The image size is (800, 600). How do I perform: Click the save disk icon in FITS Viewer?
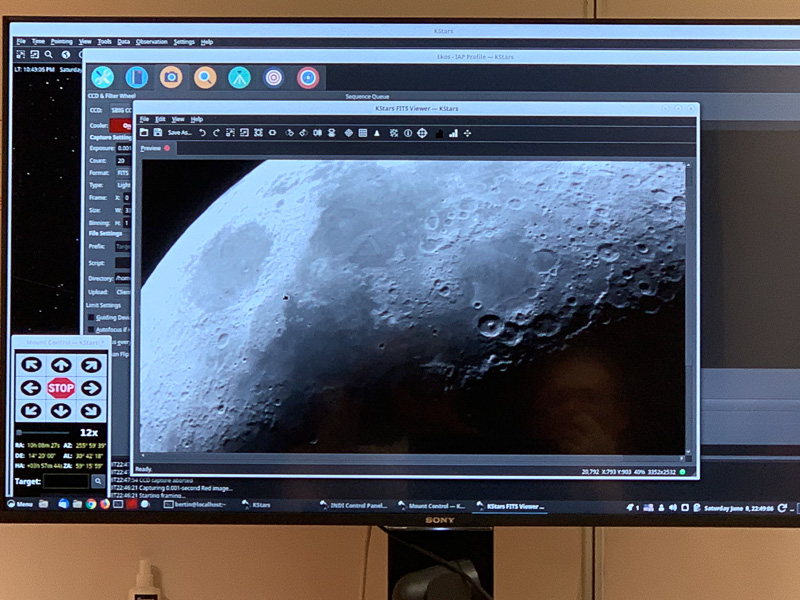(x=158, y=133)
